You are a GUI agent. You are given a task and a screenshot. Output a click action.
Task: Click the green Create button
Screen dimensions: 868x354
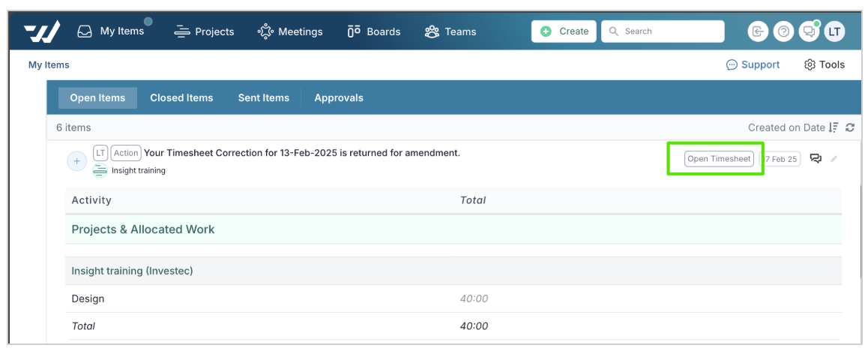[x=564, y=31]
